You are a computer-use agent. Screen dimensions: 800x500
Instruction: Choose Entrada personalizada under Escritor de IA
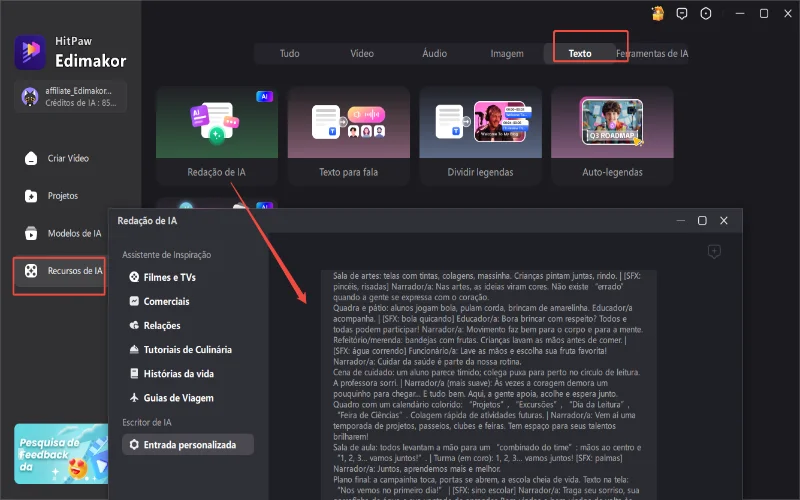pos(188,444)
